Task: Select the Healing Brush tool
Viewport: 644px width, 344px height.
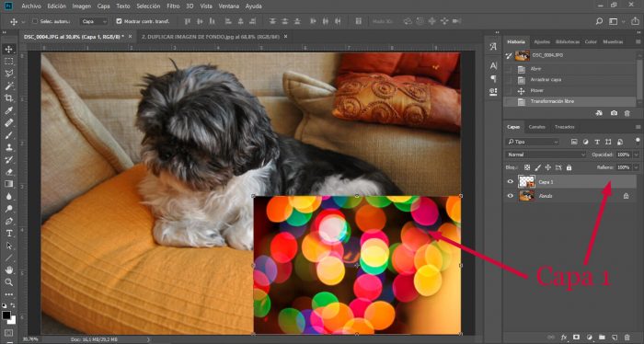Action: click(x=8, y=122)
